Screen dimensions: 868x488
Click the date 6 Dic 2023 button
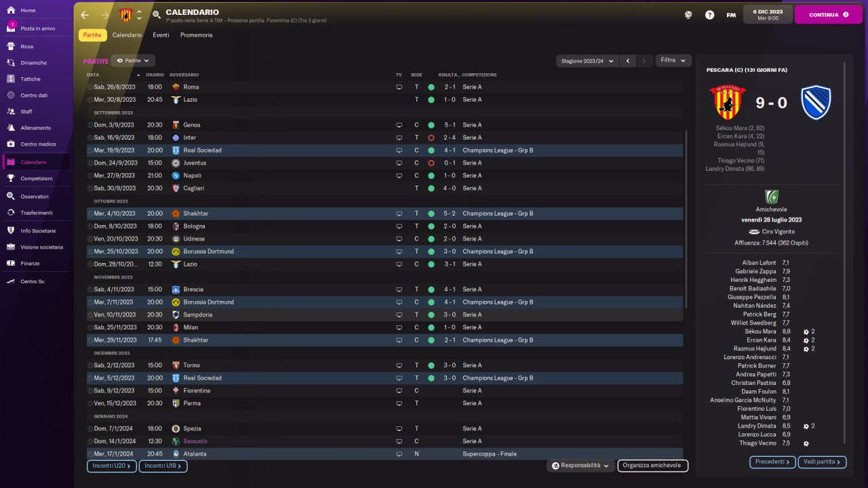[768, 14]
